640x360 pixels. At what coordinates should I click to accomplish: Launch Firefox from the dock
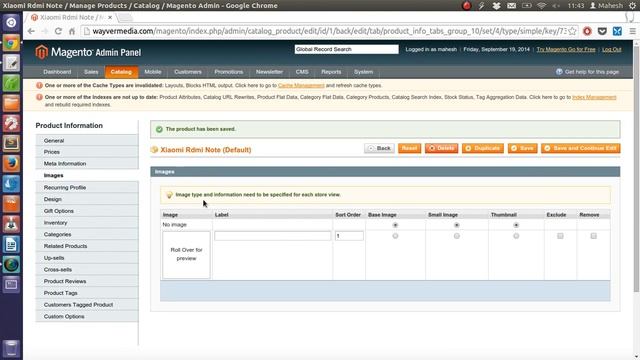click(x=11, y=163)
